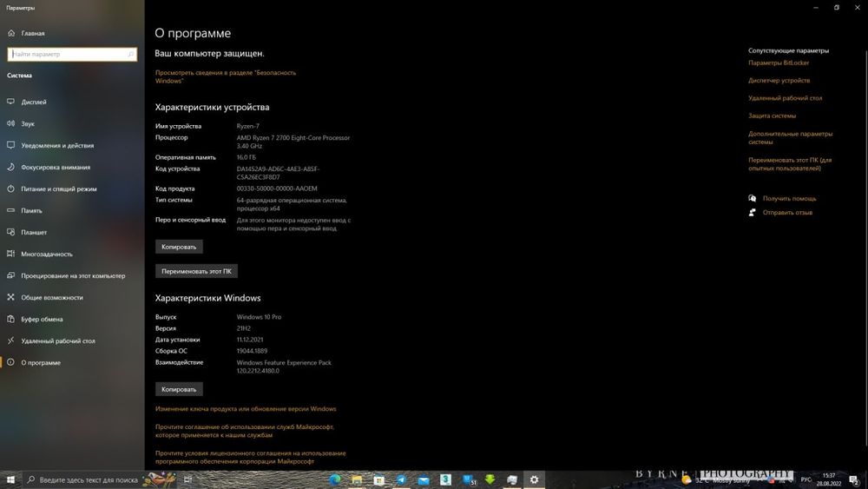Viewport: 868px width, 489px height.
Task: Open the software license terms link
Action: coord(250,457)
